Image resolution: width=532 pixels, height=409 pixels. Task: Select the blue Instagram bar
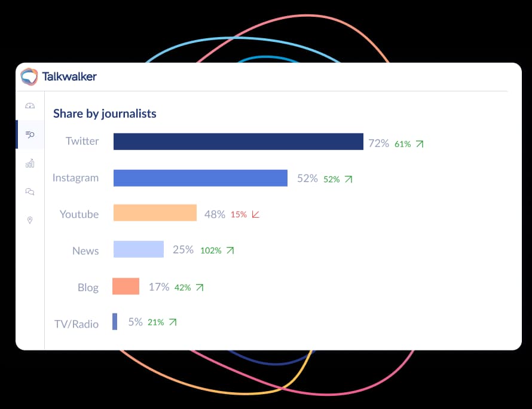pos(200,178)
